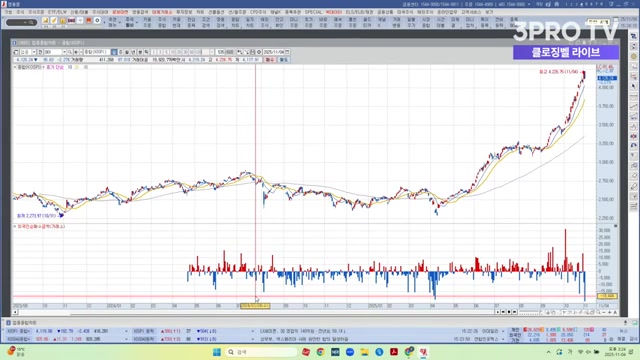Click the 'A' auto-fit icon at chart bottom right
Viewport: 640px width, 360px height.
615,312
